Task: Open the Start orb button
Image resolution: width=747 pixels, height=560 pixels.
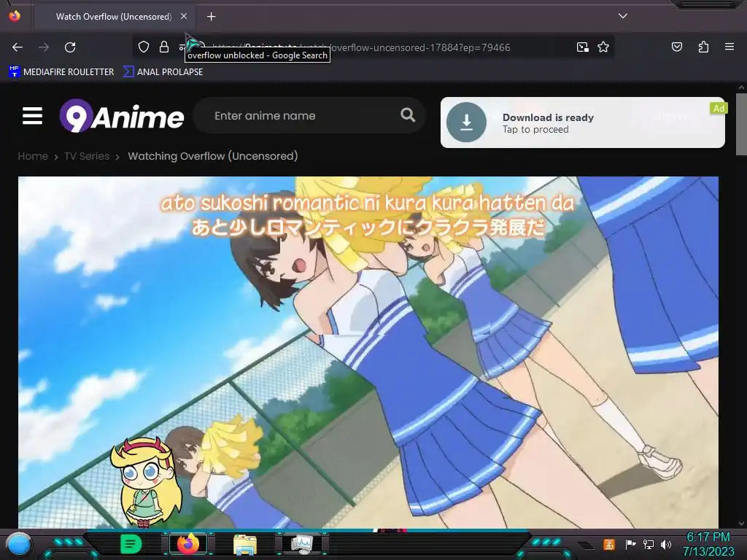Action: pyautogui.click(x=20, y=544)
